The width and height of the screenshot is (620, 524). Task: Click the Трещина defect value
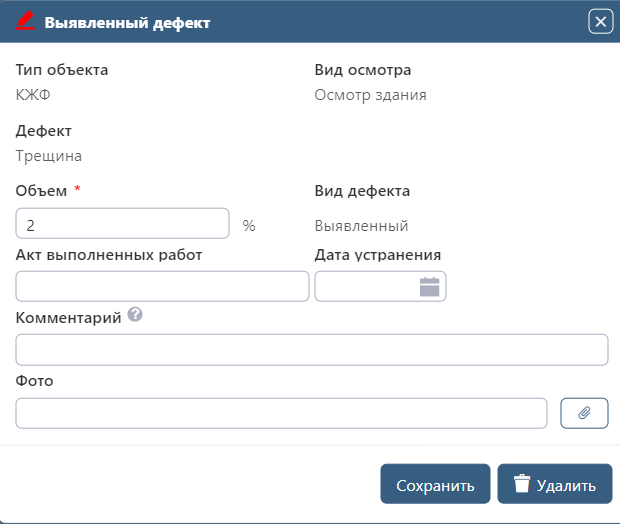pyautogui.click(x=49, y=156)
